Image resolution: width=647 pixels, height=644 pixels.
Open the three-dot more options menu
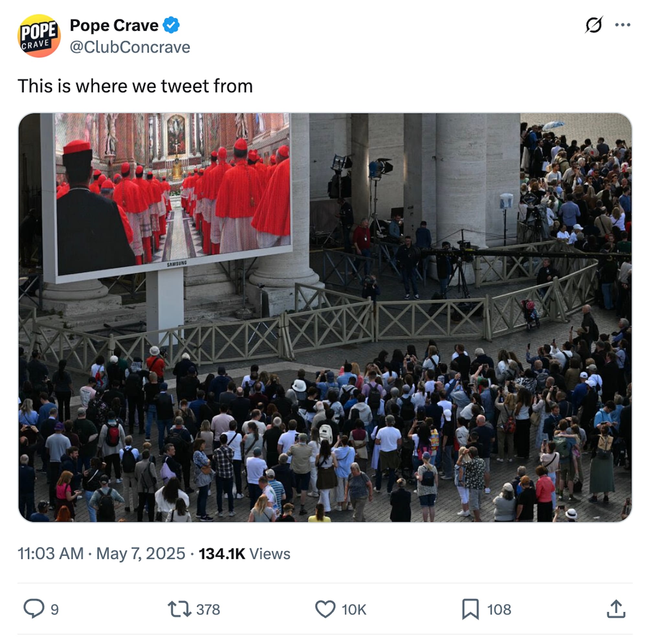pos(623,25)
